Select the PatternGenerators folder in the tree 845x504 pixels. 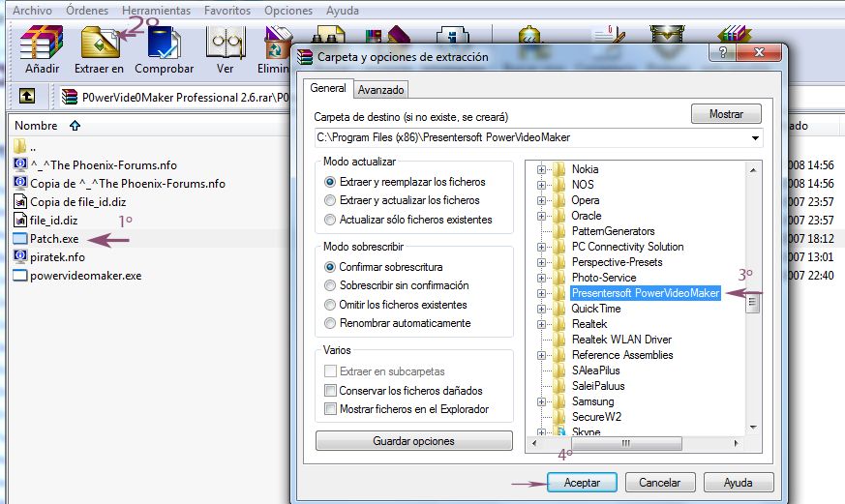pos(613,231)
